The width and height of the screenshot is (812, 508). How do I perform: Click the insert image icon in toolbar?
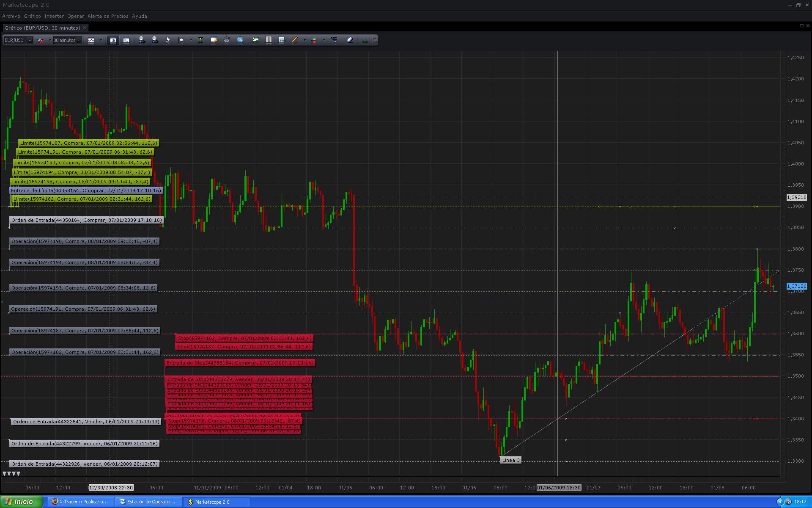click(x=255, y=40)
